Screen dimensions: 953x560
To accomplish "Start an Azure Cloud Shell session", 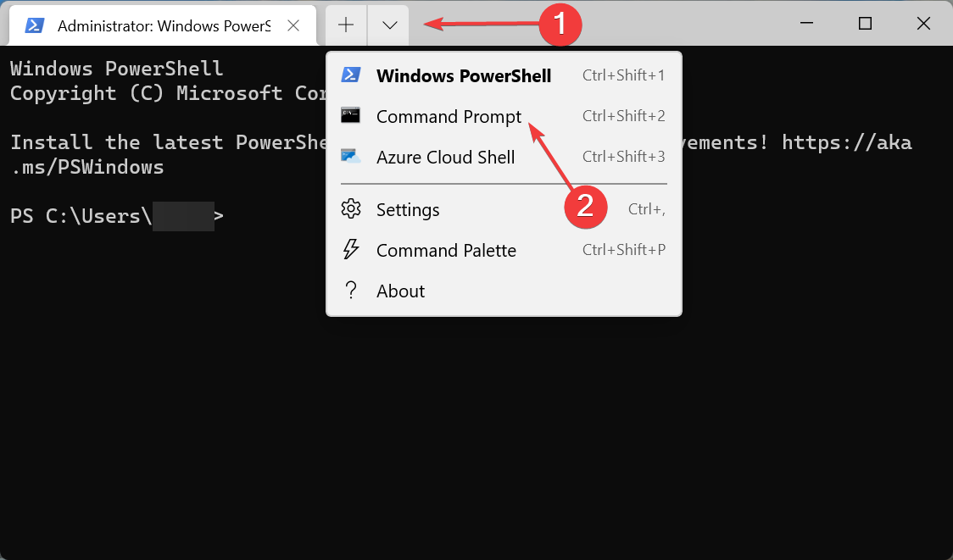I will pos(445,157).
